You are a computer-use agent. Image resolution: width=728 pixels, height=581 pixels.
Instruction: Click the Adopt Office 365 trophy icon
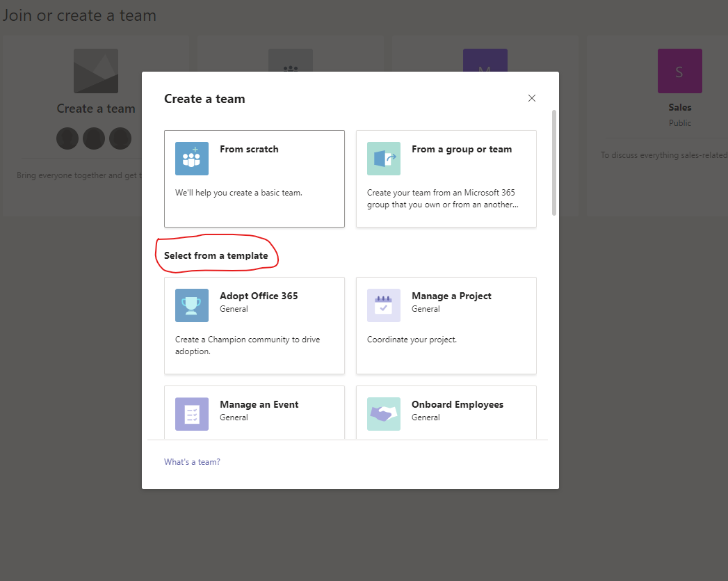click(x=192, y=305)
